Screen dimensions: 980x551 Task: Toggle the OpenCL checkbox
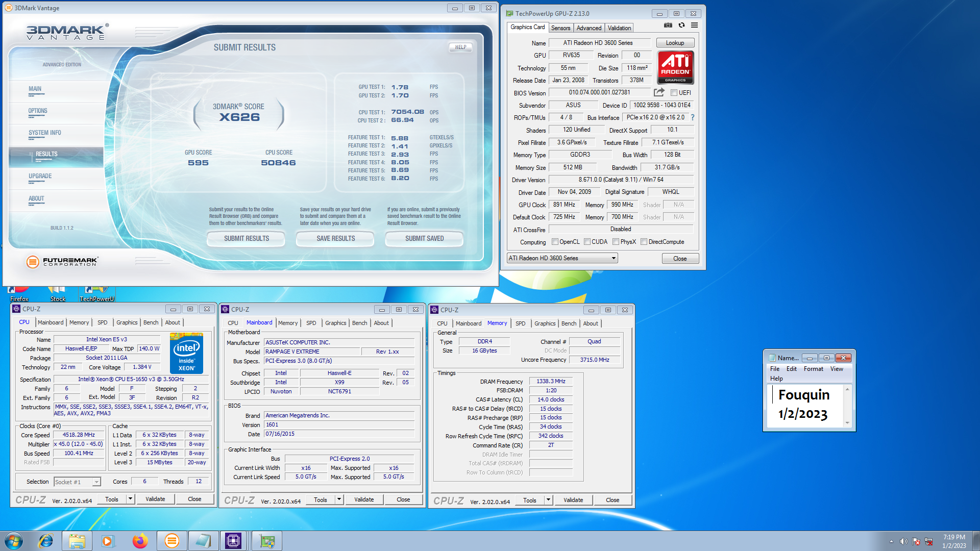[555, 242]
